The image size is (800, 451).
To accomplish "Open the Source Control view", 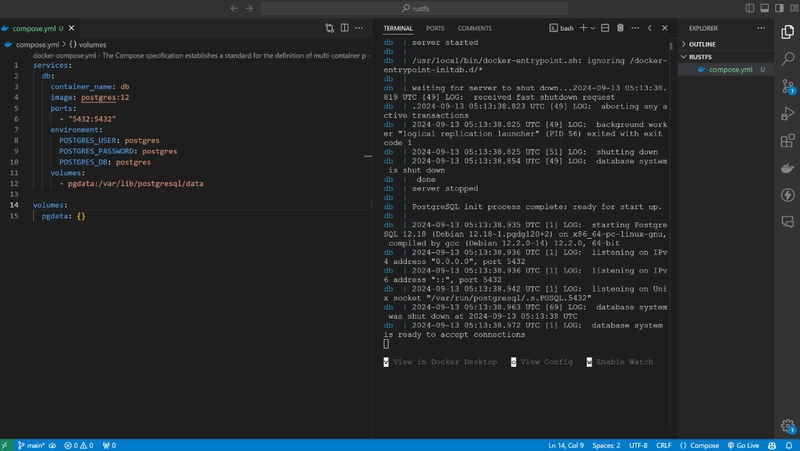I will point(787,86).
